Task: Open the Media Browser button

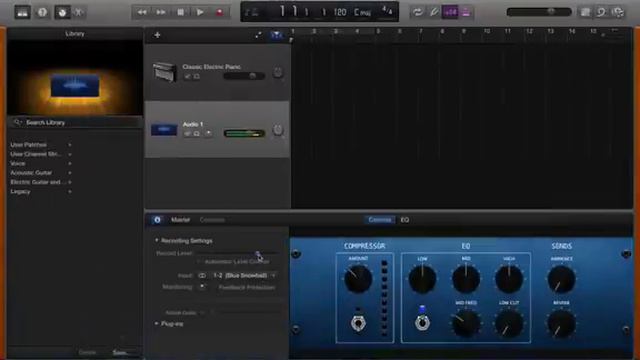Action: coord(618,12)
